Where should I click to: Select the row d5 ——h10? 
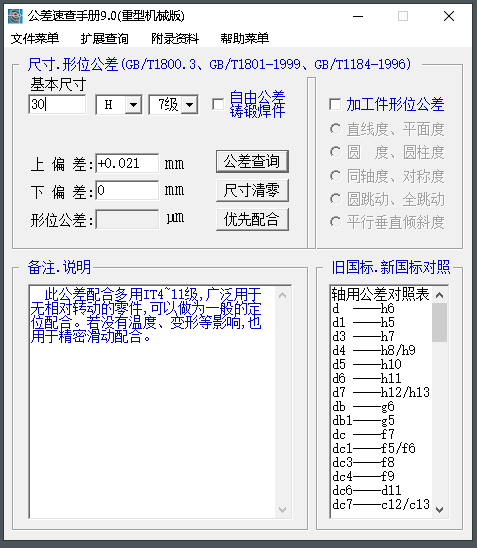pyautogui.click(x=381, y=364)
